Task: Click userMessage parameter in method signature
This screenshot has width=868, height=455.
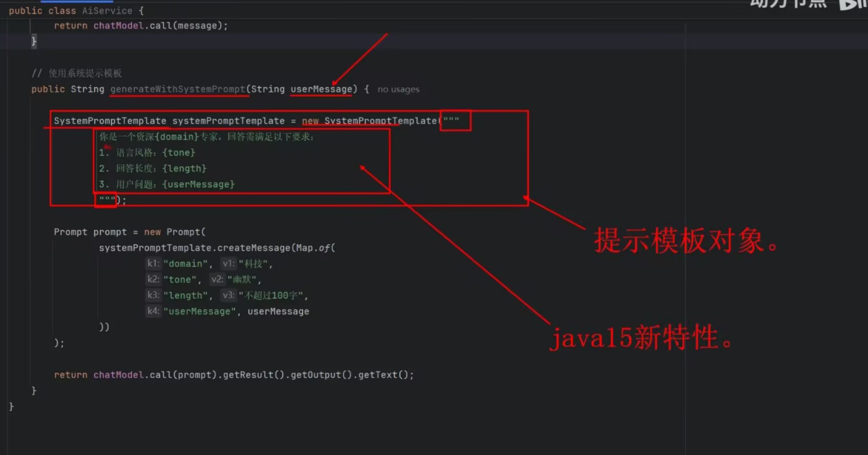Action: coord(321,89)
